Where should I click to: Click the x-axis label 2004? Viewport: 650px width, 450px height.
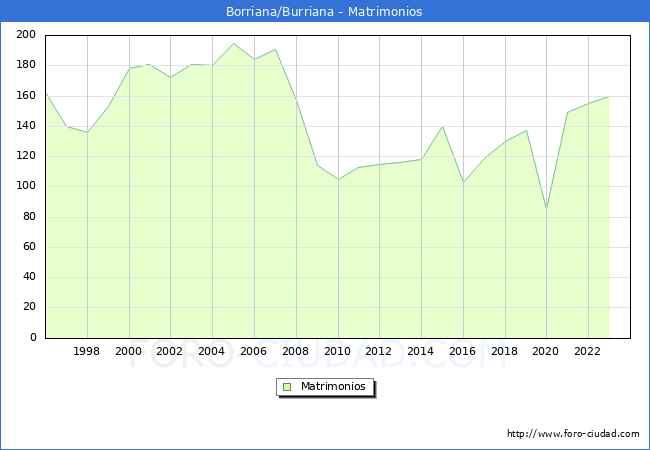click(x=211, y=351)
